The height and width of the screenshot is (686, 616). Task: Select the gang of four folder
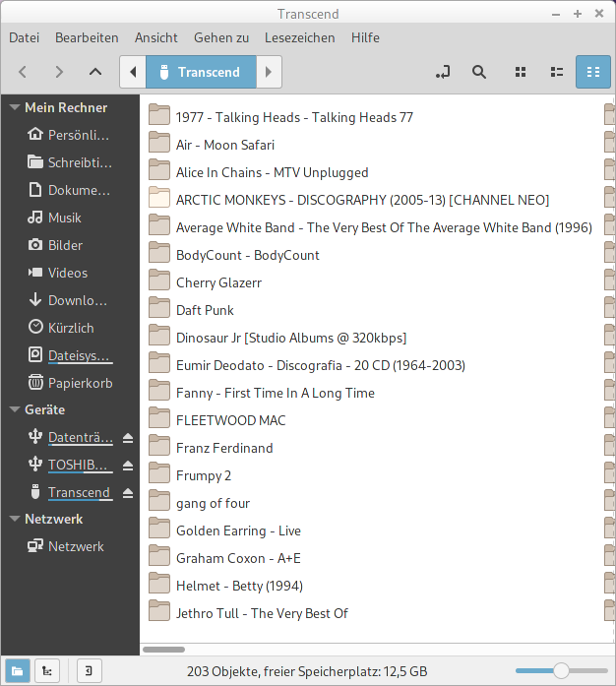[x=200, y=503]
